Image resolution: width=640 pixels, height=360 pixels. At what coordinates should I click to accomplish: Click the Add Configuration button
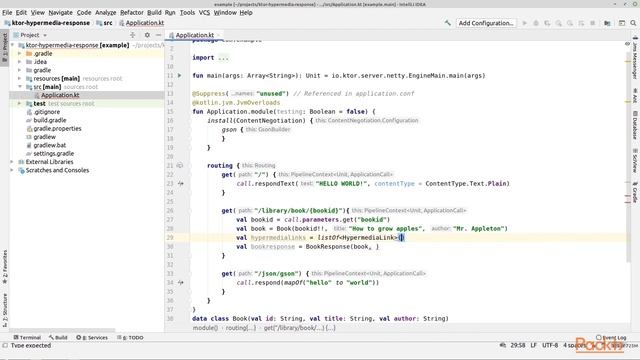coord(486,23)
